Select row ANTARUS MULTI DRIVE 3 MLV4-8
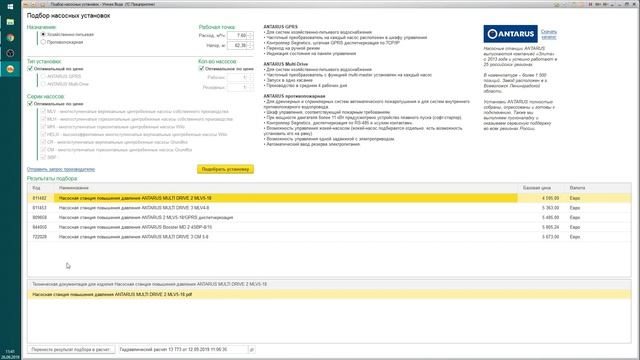The height and width of the screenshot is (360, 640). (329, 208)
